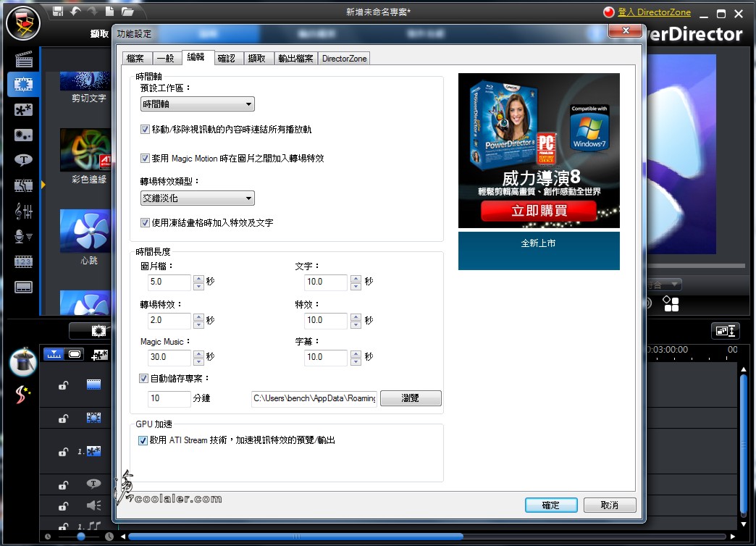Switch to the 輸出檔案 tab

pyautogui.click(x=295, y=59)
